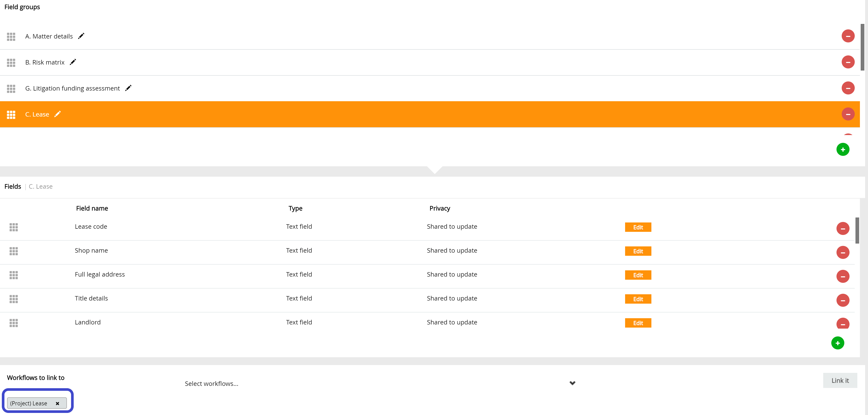Add a new field group
The width and height of the screenshot is (868, 415).
pyautogui.click(x=843, y=150)
